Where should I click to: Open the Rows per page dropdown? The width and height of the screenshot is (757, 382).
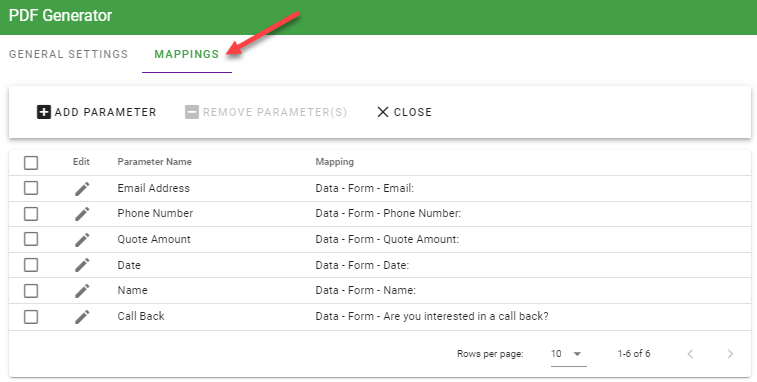pyautogui.click(x=568, y=354)
